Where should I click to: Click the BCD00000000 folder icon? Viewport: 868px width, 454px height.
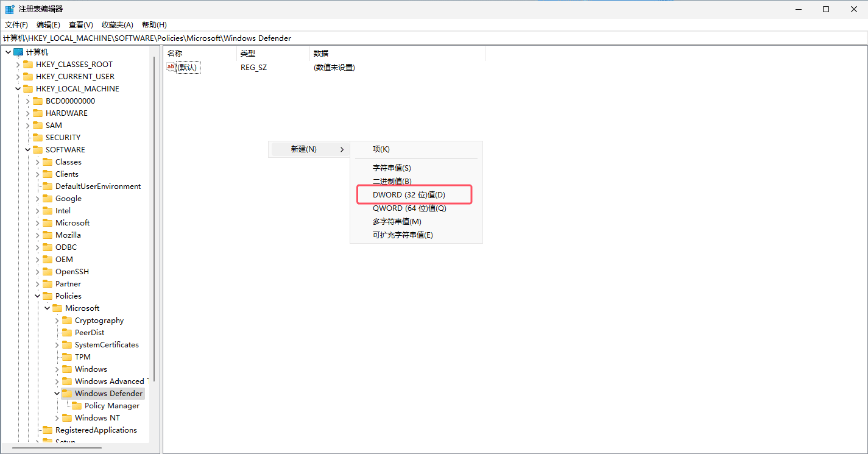click(38, 101)
